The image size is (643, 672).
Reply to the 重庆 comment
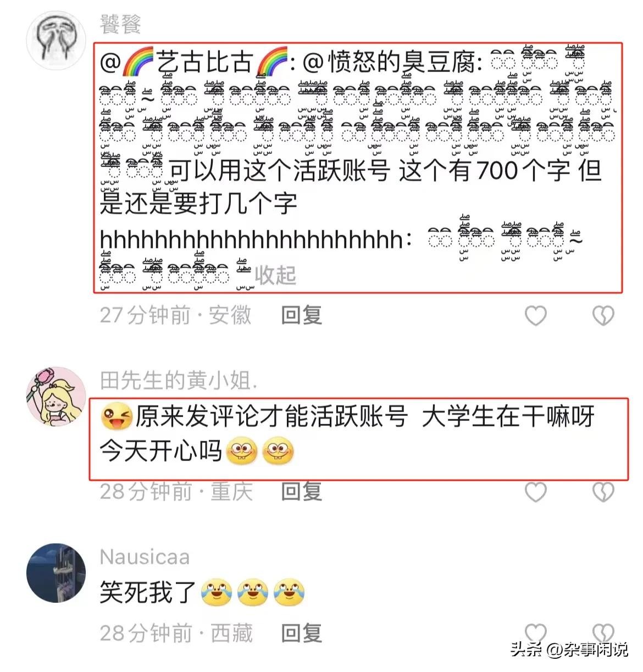tap(301, 491)
